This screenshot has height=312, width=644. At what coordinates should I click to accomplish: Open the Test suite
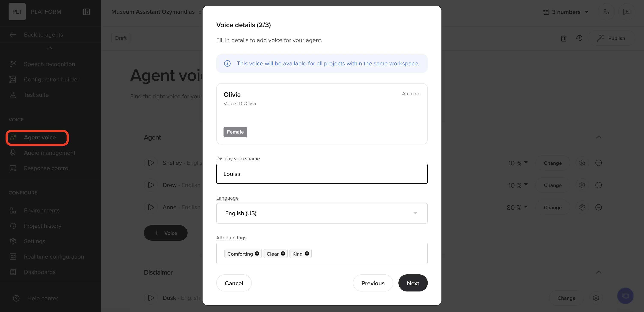[36, 95]
